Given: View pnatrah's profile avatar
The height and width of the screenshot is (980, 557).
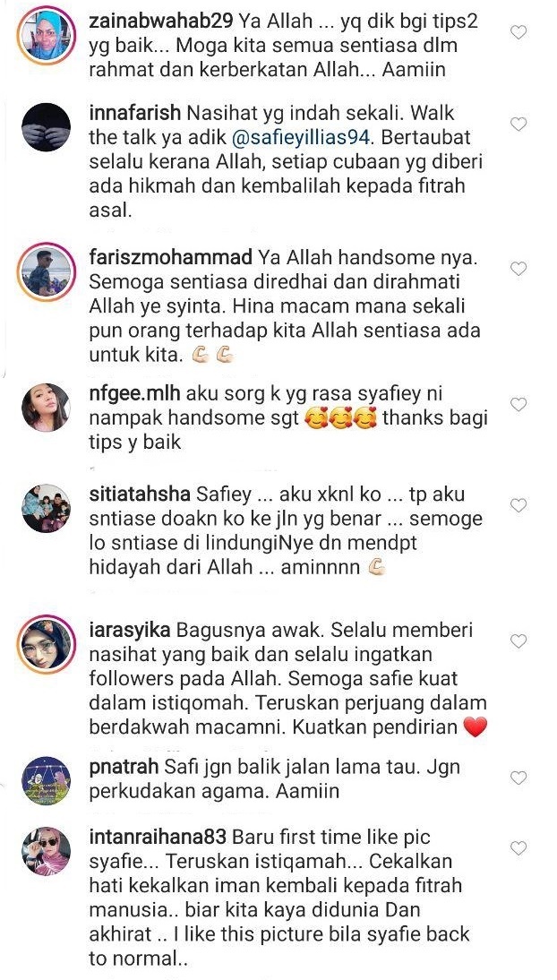Looking at the screenshot, I should 47,780.
